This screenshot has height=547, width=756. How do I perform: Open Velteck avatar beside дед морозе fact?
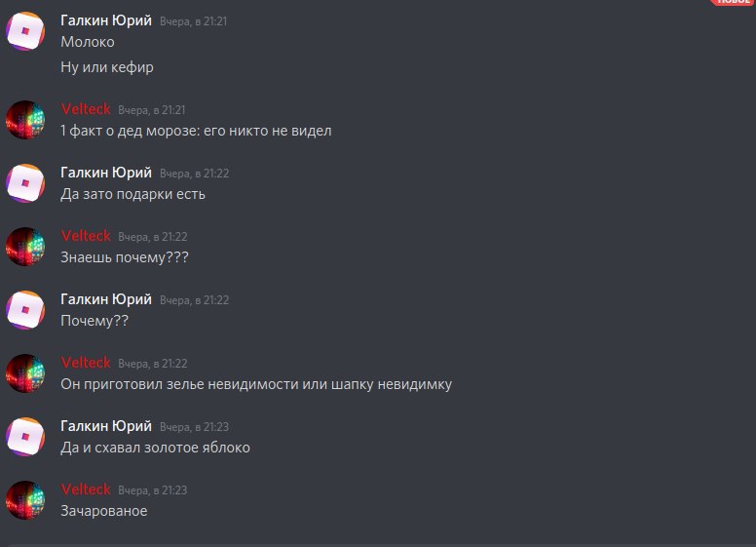point(25,120)
